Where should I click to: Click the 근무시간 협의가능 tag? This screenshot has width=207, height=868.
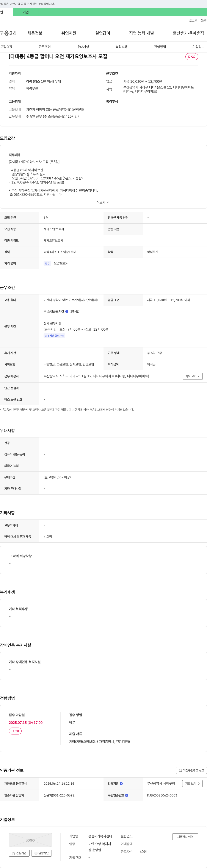tap(54, 336)
